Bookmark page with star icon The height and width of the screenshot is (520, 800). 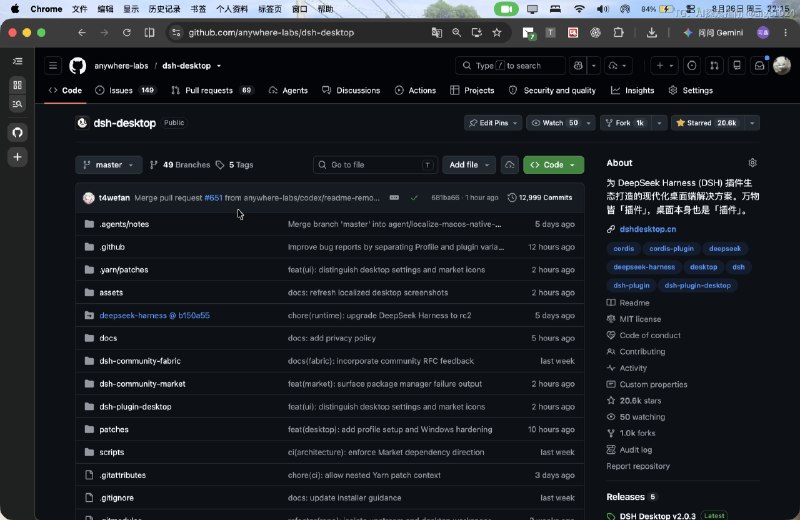click(x=497, y=33)
